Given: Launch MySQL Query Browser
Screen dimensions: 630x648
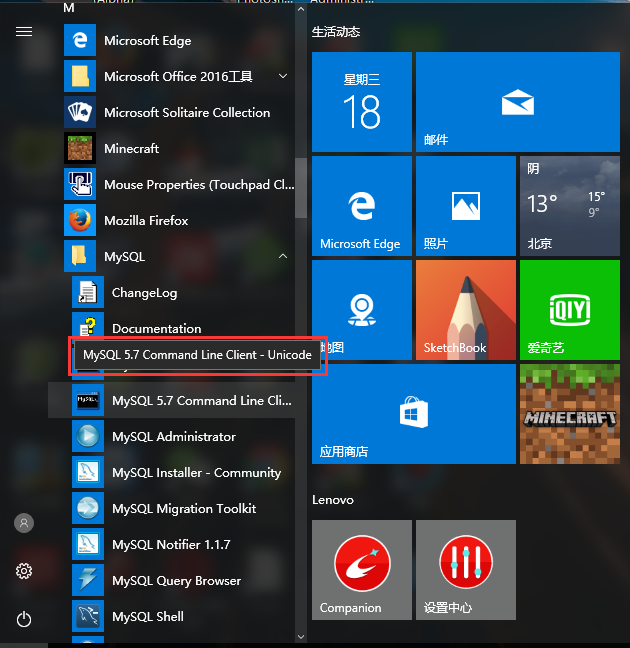Looking at the screenshot, I should (x=176, y=581).
